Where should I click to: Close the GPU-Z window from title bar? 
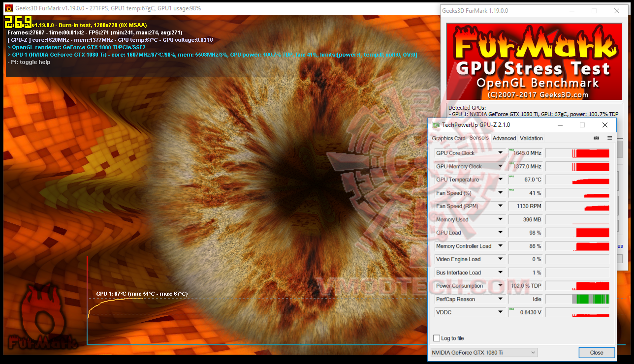[x=605, y=125]
